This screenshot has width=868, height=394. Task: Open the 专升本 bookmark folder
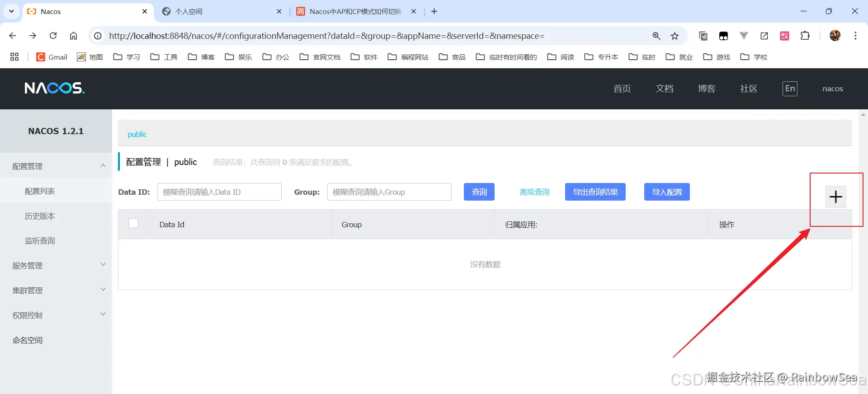pyautogui.click(x=601, y=57)
